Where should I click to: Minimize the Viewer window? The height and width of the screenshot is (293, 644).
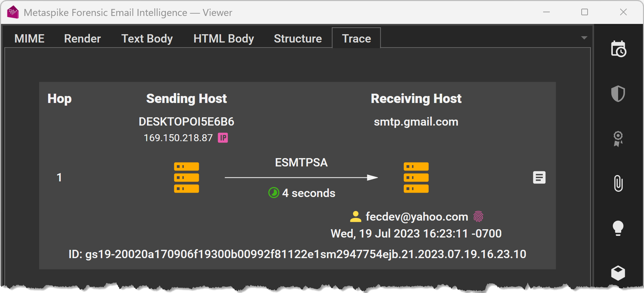point(546,12)
